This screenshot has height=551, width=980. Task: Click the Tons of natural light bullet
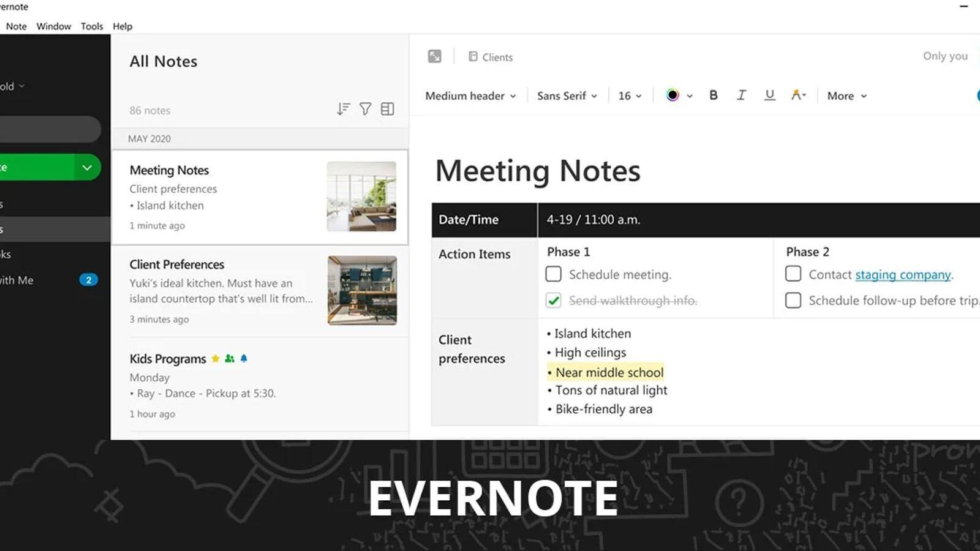pyautogui.click(x=607, y=391)
